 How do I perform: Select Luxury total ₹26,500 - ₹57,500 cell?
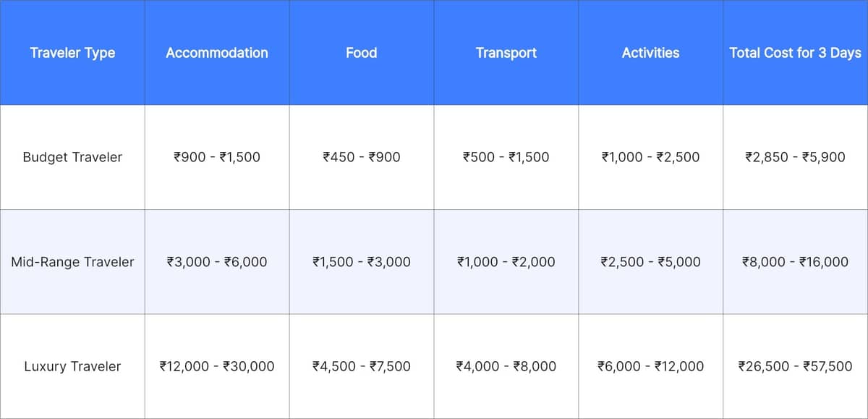pos(795,366)
